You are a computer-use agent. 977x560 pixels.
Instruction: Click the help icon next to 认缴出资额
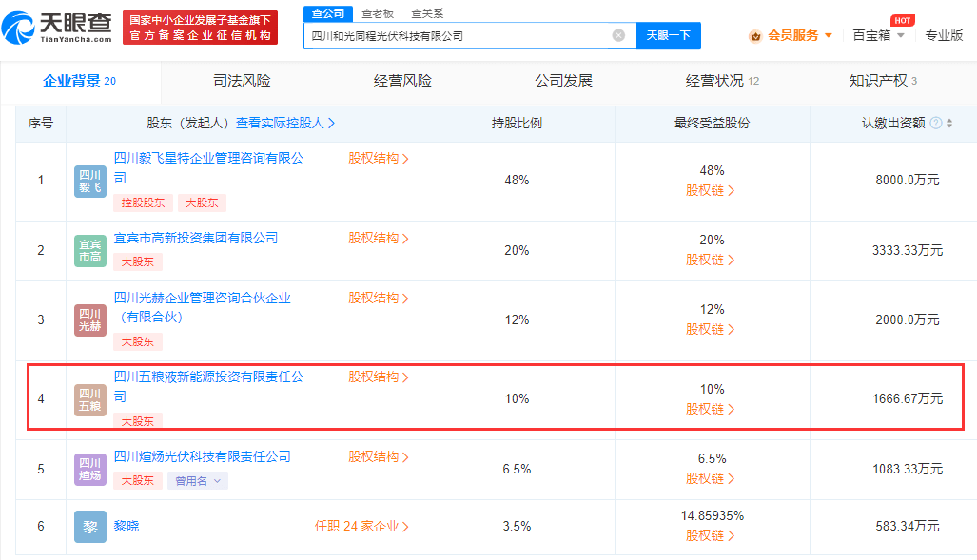pos(935,123)
